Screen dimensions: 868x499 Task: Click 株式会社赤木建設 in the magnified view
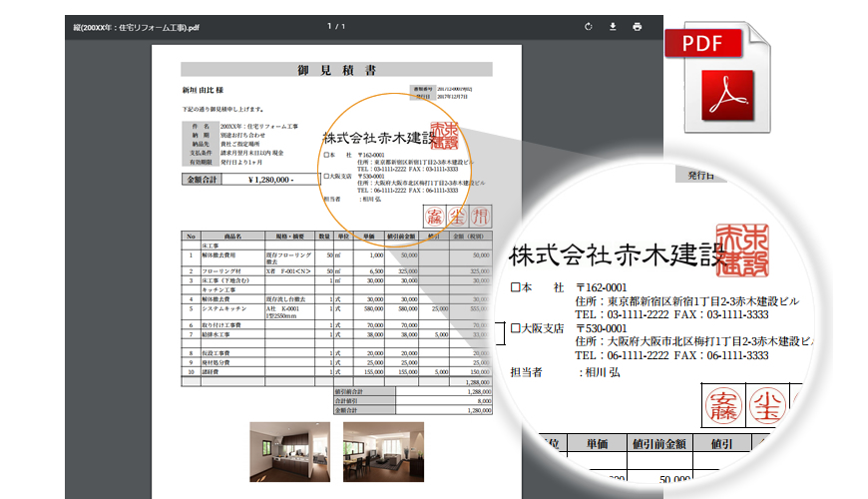click(616, 254)
